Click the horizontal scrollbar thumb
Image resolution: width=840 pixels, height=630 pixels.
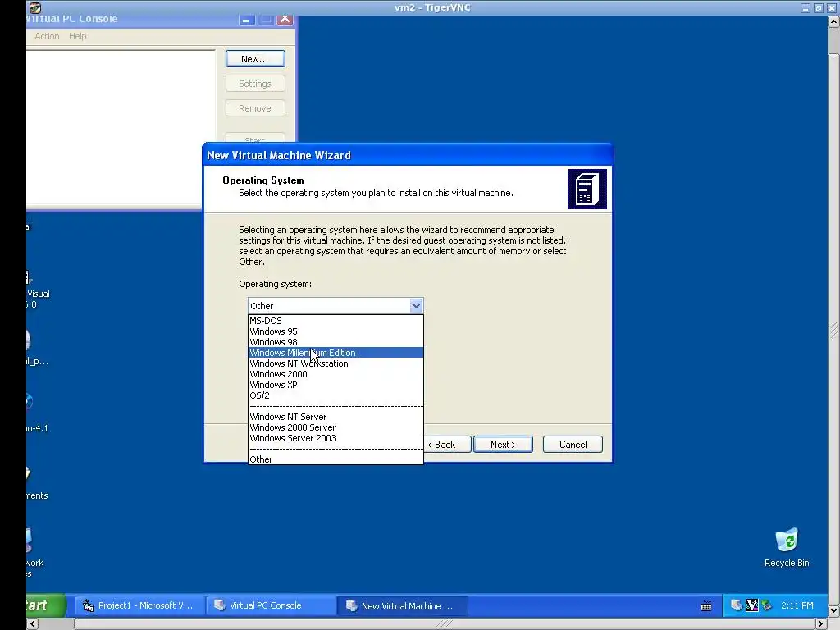pos(445,623)
